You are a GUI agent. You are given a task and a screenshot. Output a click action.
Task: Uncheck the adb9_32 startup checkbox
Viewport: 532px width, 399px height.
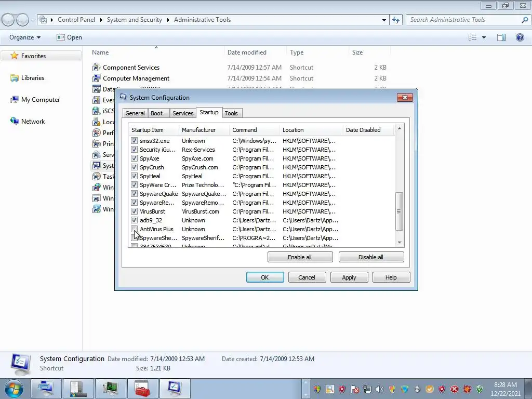tap(134, 220)
